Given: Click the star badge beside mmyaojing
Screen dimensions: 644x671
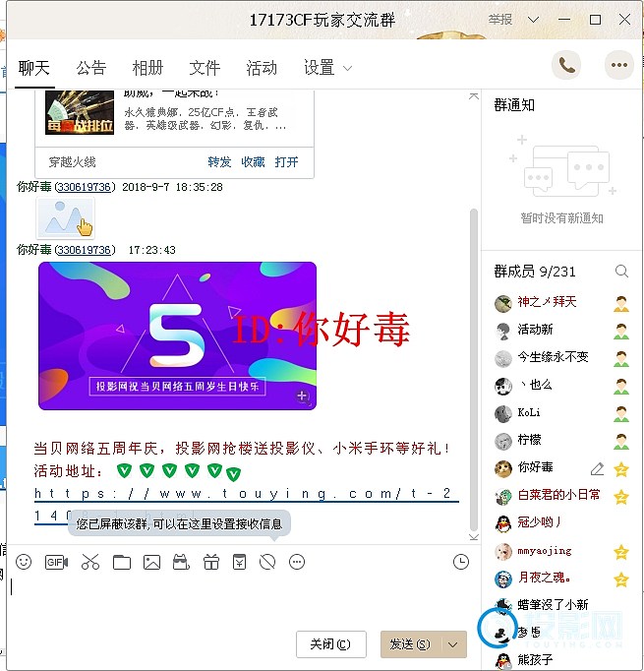Looking at the screenshot, I should 621,552.
